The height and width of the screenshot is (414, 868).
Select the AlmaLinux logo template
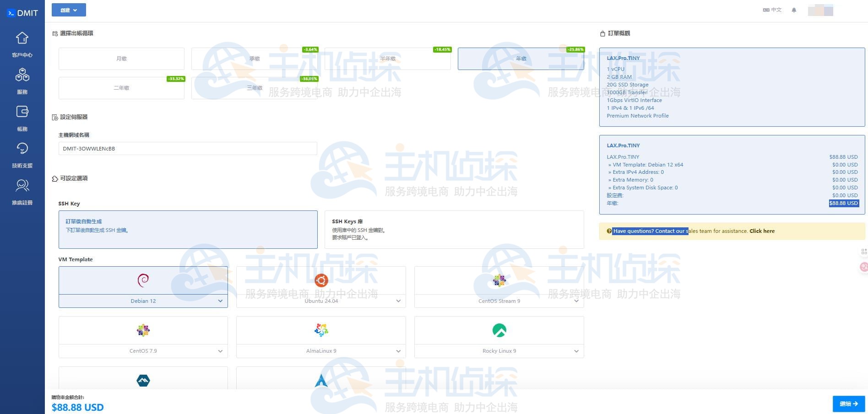pyautogui.click(x=321, y=330)
